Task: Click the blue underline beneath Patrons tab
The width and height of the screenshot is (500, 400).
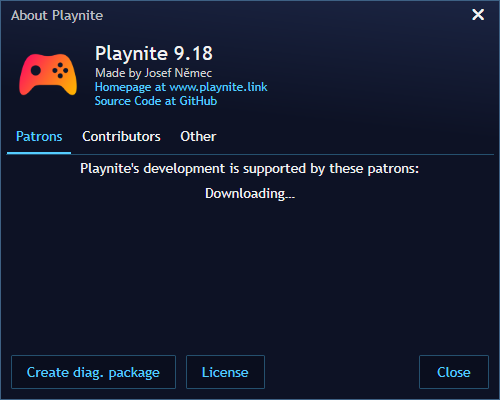Action: pyautogui.click(x=39, y=153)
